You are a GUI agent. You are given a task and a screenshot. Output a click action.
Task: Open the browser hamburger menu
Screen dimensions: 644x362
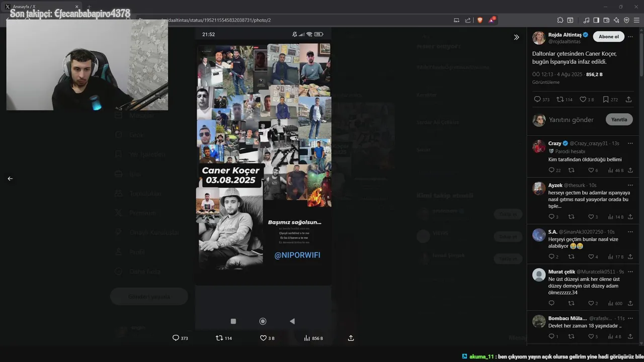point(636,20)
